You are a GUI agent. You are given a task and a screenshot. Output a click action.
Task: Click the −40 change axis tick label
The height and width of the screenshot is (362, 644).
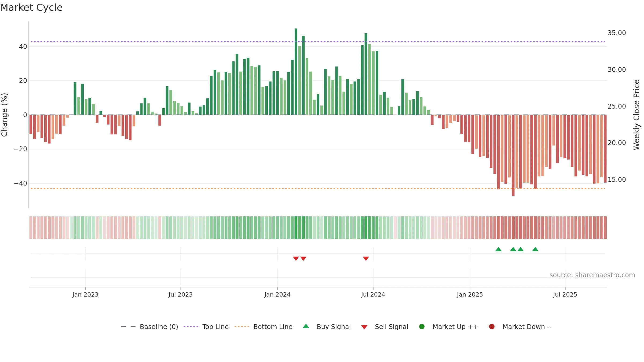click(x=21, y=183)
